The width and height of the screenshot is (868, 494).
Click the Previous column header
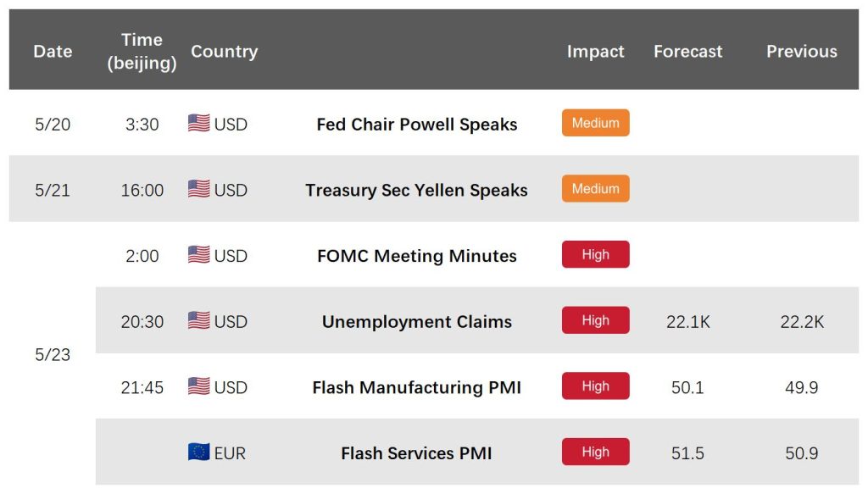(x=802, y=52)
